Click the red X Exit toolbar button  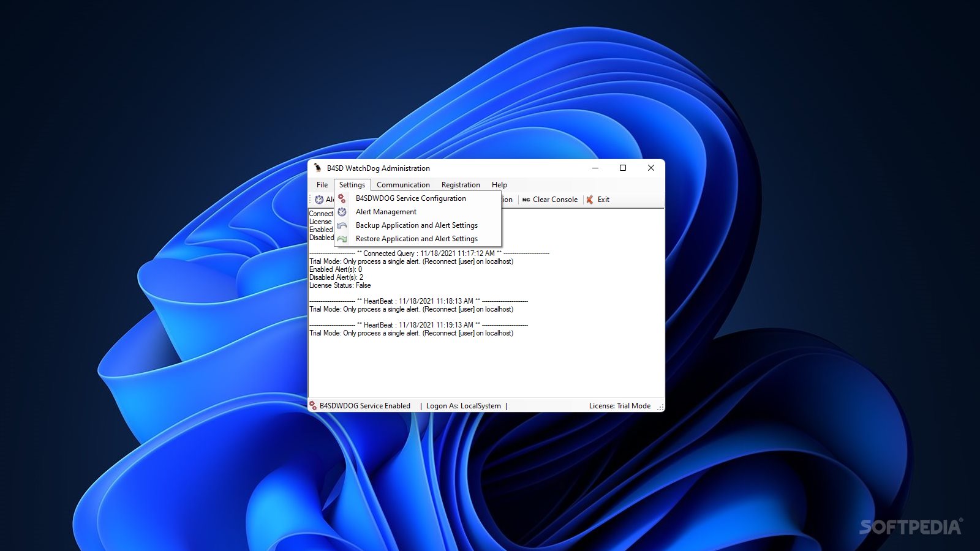pyautogui.click(x=598, y=200)
